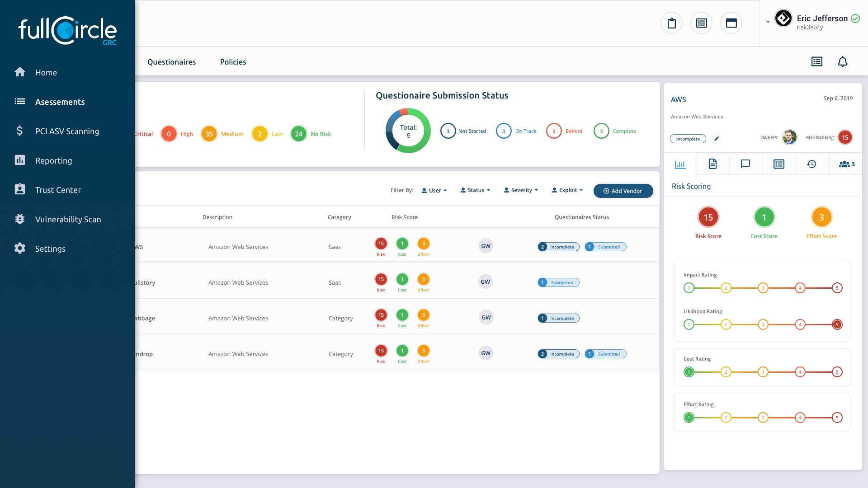Click the Risk Ranking 15 badge
The image size is (868, 488).
click(845, 137)
